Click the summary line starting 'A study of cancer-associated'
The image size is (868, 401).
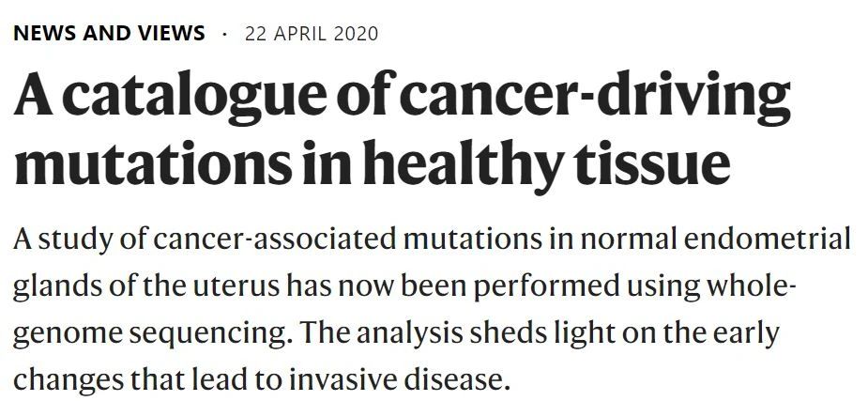[433, 239]
